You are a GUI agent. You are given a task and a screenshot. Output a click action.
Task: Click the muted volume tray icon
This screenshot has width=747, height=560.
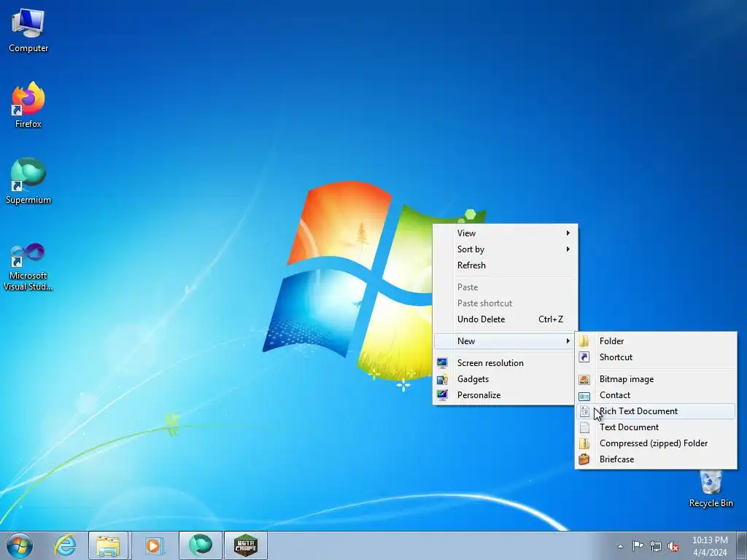(673, 546)
